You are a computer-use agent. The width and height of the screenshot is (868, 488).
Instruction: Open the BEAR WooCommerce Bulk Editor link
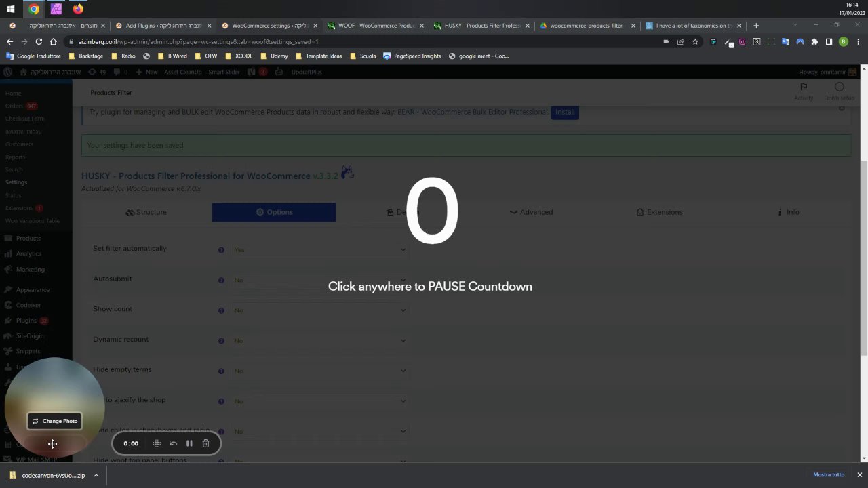[473, 112]
